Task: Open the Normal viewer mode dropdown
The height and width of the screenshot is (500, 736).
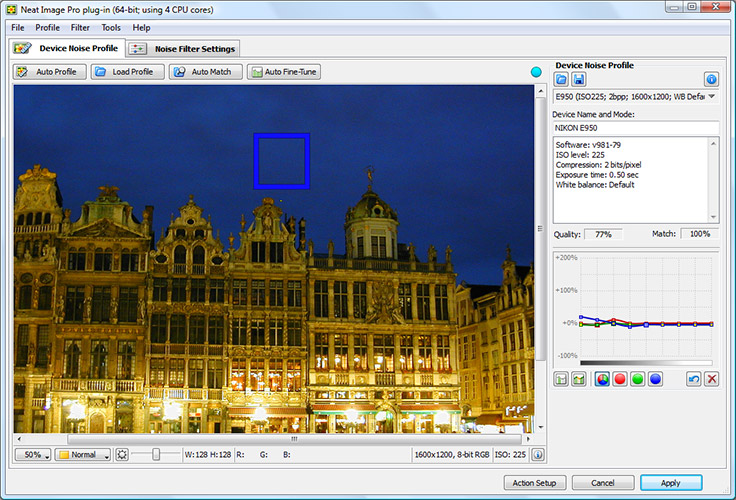Action: coord(83,454)
